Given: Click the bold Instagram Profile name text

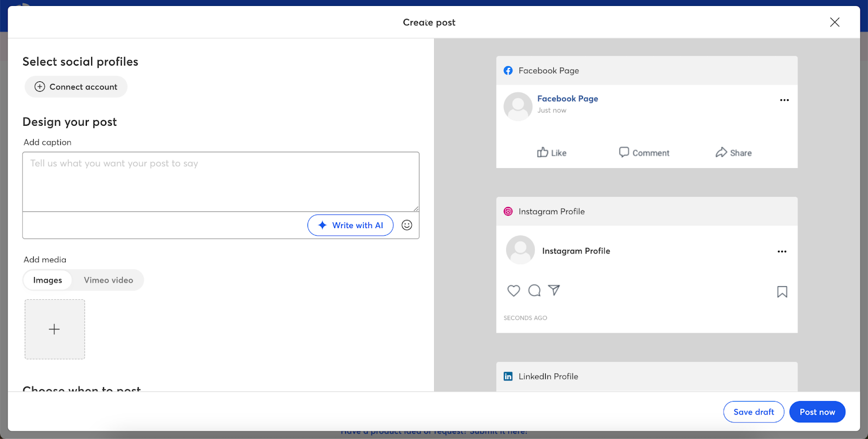Looking at the screenshot, I should [x=576, y=251].
